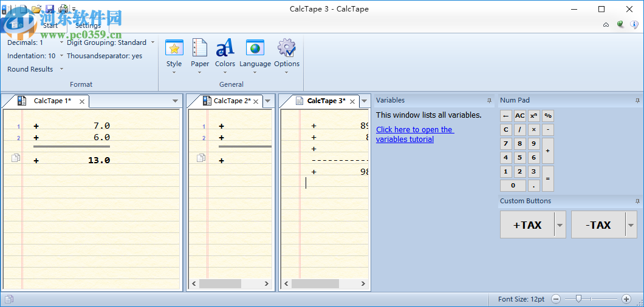
Task: Click the horizontal scrollbar in CalcTape 3
Action: (x=315, y=283)
